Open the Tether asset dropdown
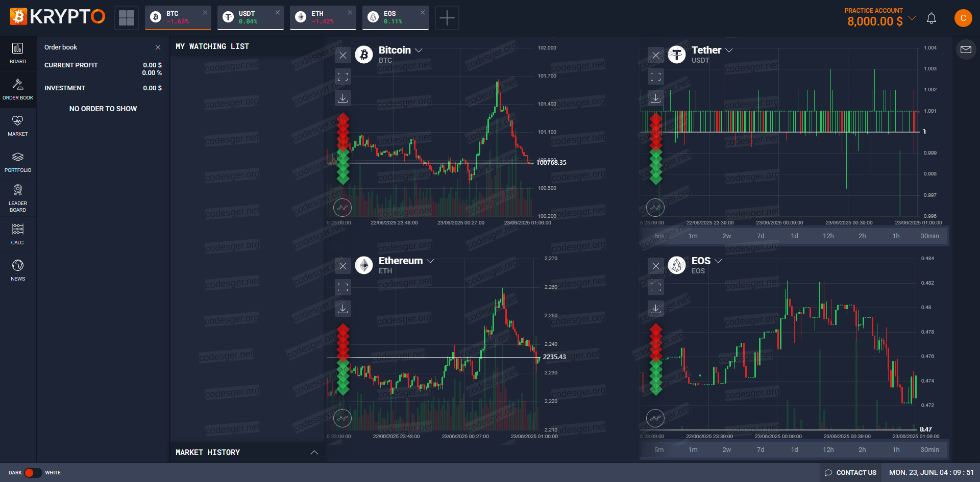The image size is (980, 482). [729, 50]
